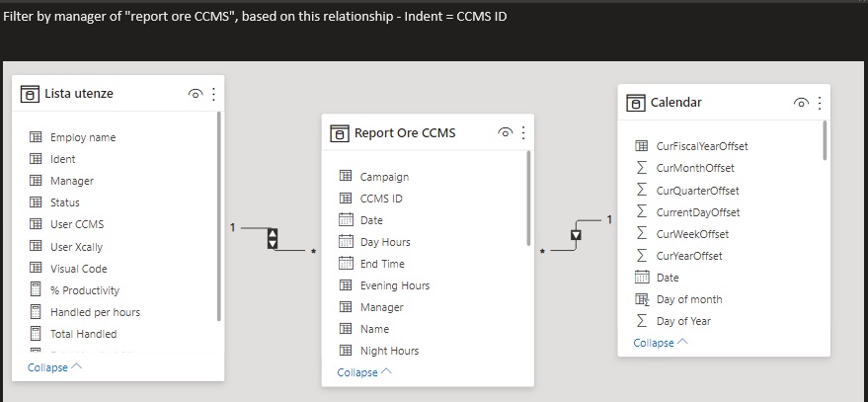Click calculator icon beside Total Handled

[x=36, y=333]
